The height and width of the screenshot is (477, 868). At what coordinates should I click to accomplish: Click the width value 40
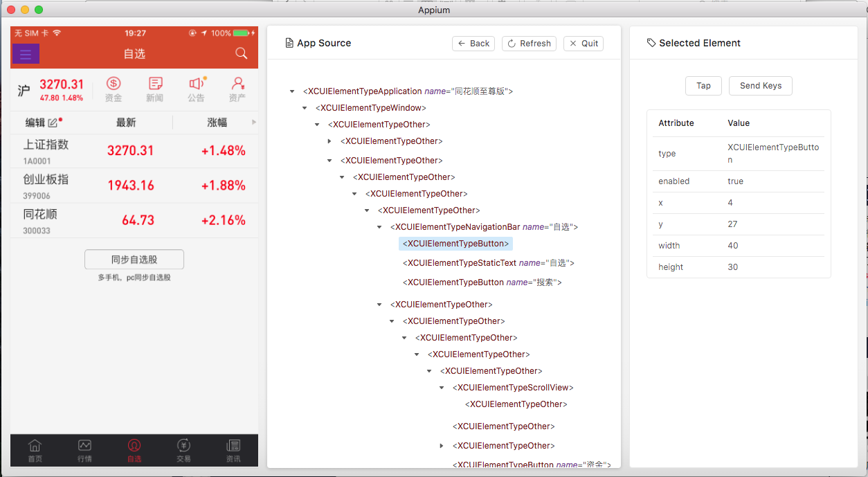point(733,246)
